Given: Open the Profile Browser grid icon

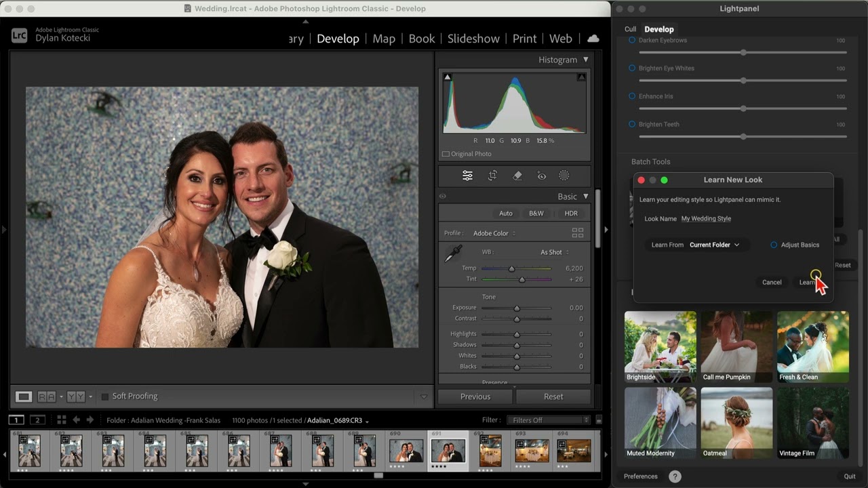Looking at the screenshot, I should point(578,232).
